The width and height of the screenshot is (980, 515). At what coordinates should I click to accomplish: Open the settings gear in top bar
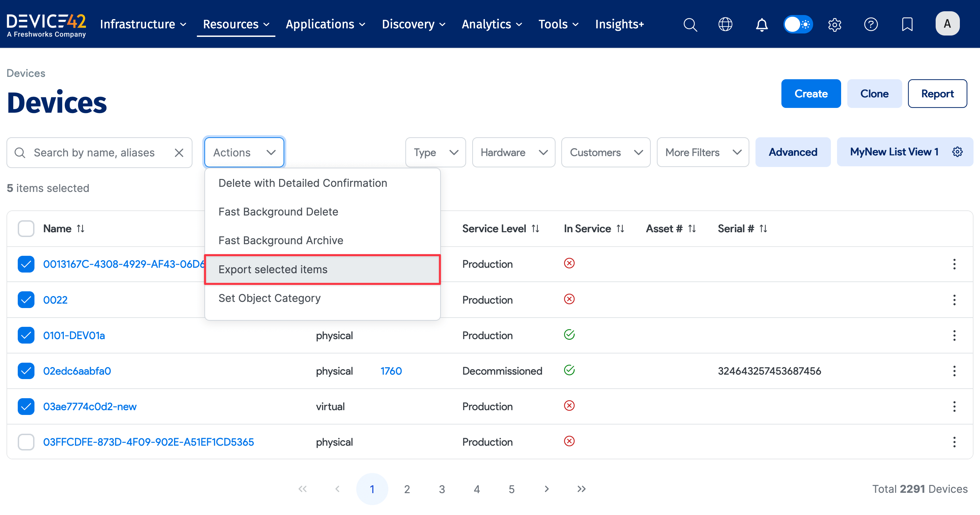pyautogui.click(x=834, y=24)
